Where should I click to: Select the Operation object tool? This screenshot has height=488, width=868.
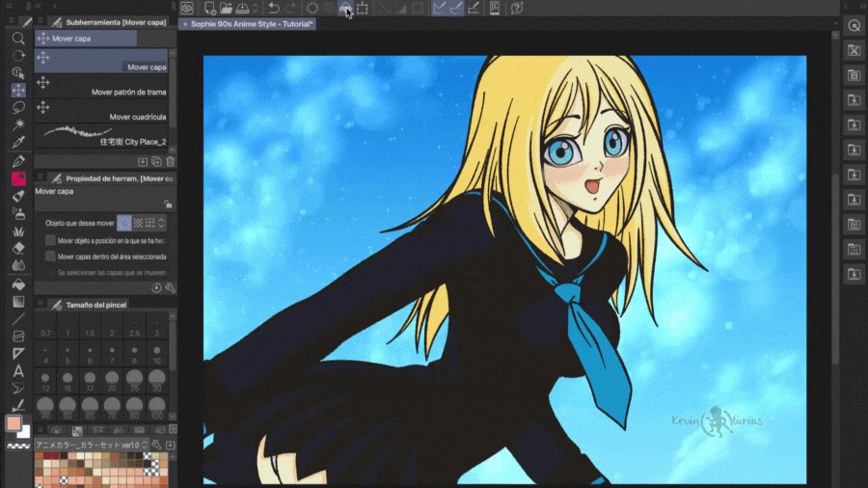click(18, 72)
